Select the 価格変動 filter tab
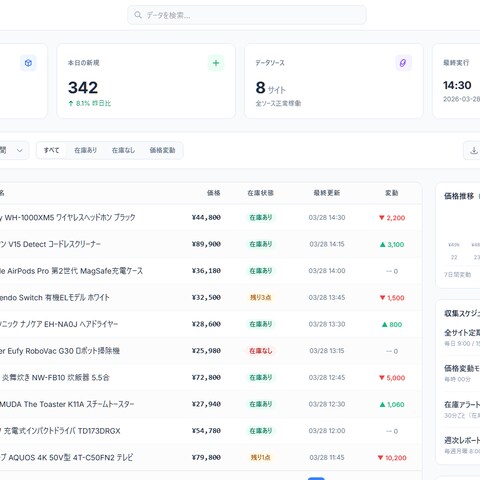Viewport: 480px width, 480px height. click(x=162, y=150)
